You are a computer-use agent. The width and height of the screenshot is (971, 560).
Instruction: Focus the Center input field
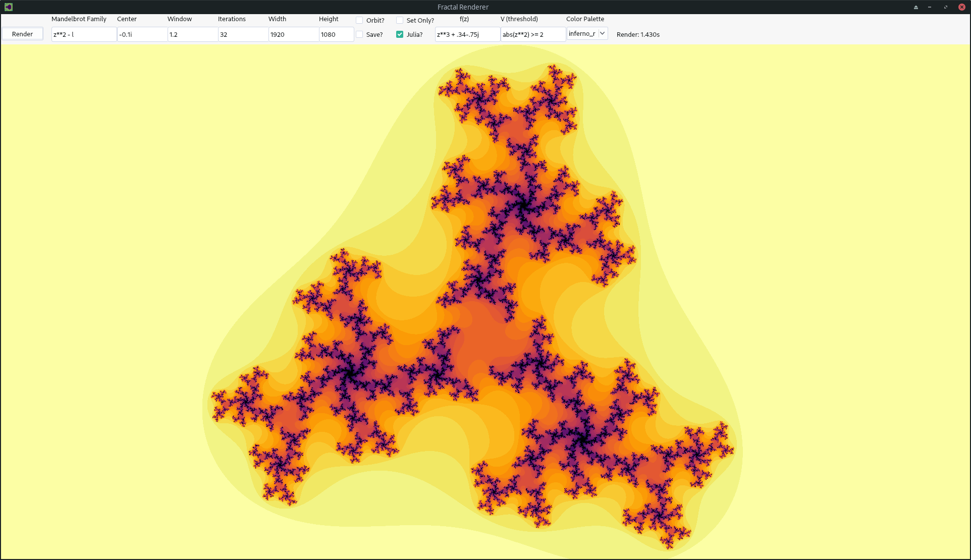(142, 34)
